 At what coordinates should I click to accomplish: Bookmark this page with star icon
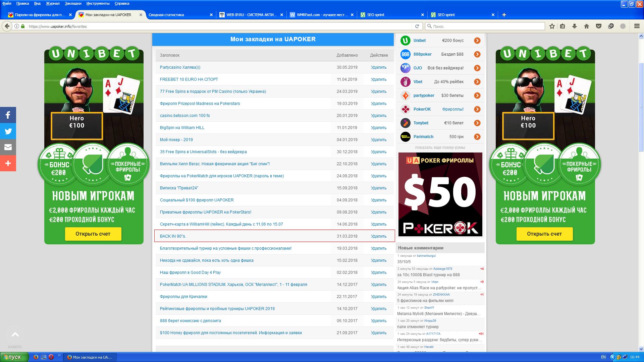552,26
